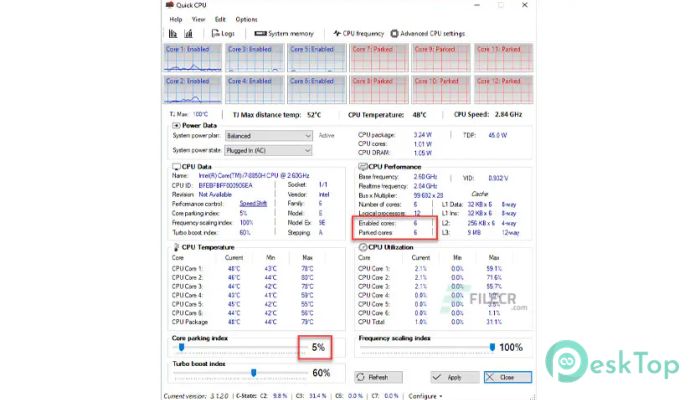
Task: Expand the Power Data section toggle
Action: click(176, 125)
